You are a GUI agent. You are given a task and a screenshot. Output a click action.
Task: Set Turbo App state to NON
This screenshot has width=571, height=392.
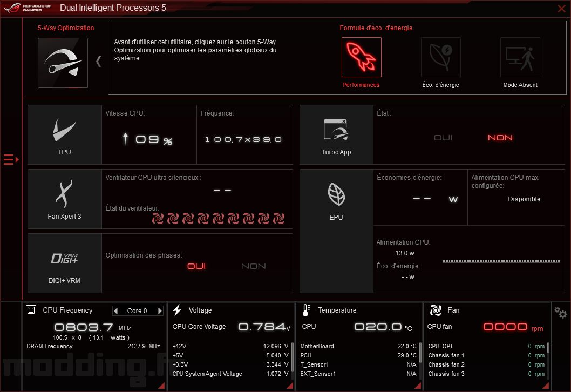pos(500,138)
